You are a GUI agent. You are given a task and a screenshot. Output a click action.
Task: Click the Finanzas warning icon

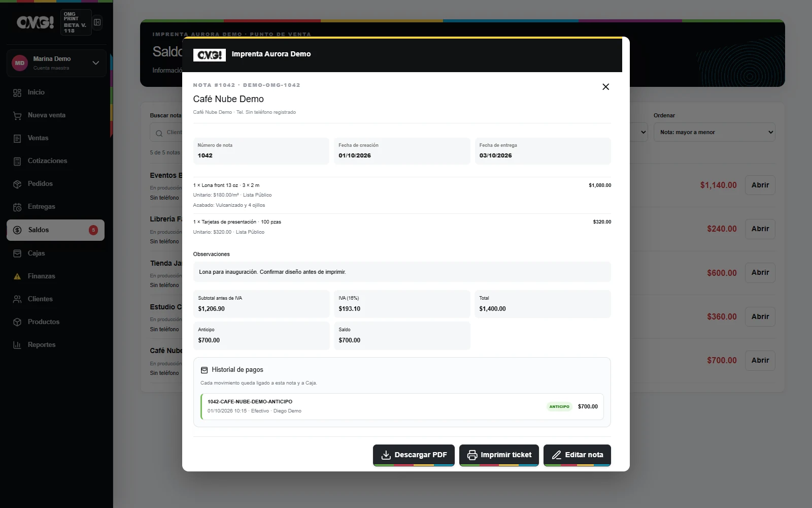[x=17, y=276]
